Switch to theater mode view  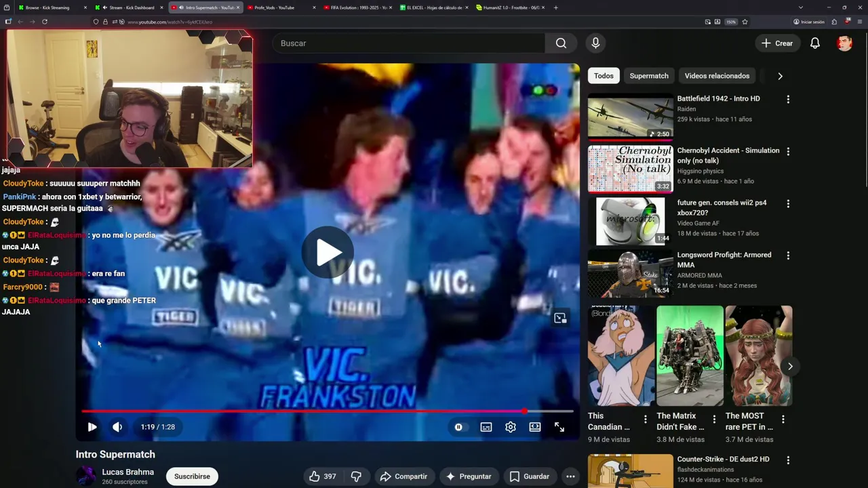click(535, 427)
